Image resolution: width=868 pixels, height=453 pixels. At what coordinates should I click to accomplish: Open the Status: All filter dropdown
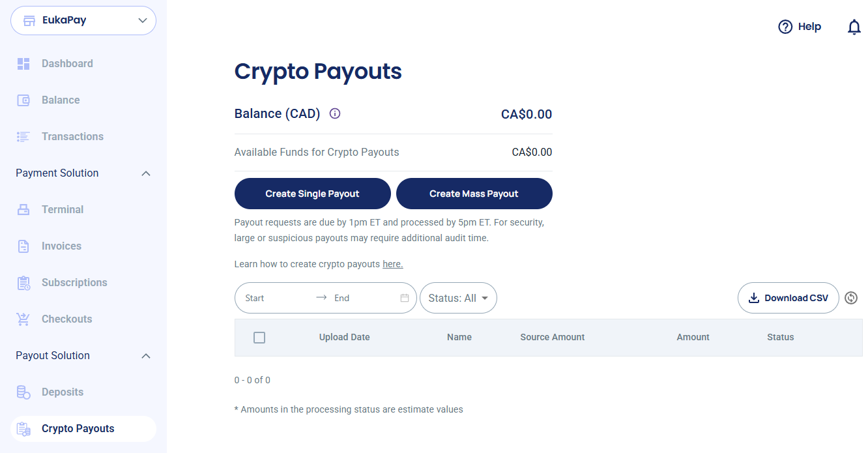click(458, 298)
